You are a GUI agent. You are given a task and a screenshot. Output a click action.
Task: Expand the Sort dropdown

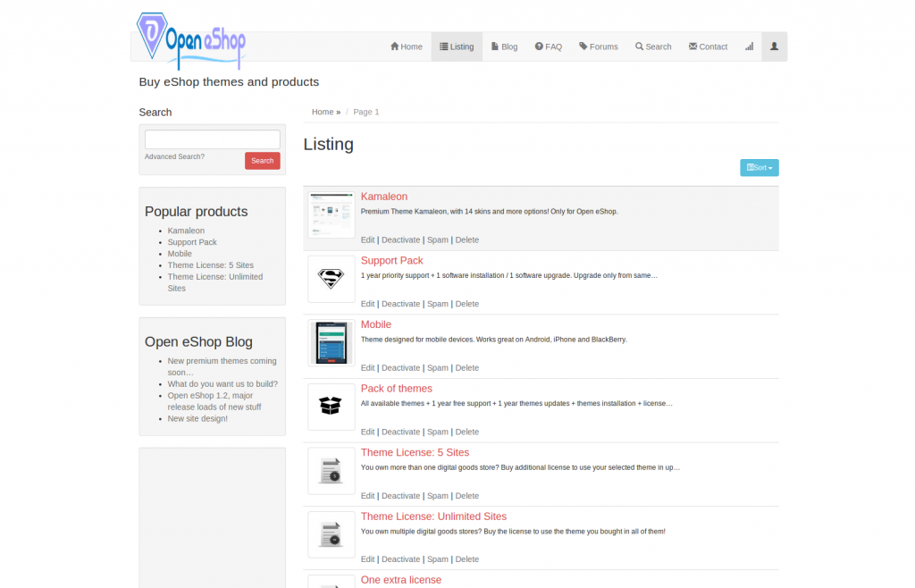[x=760, y=167]
